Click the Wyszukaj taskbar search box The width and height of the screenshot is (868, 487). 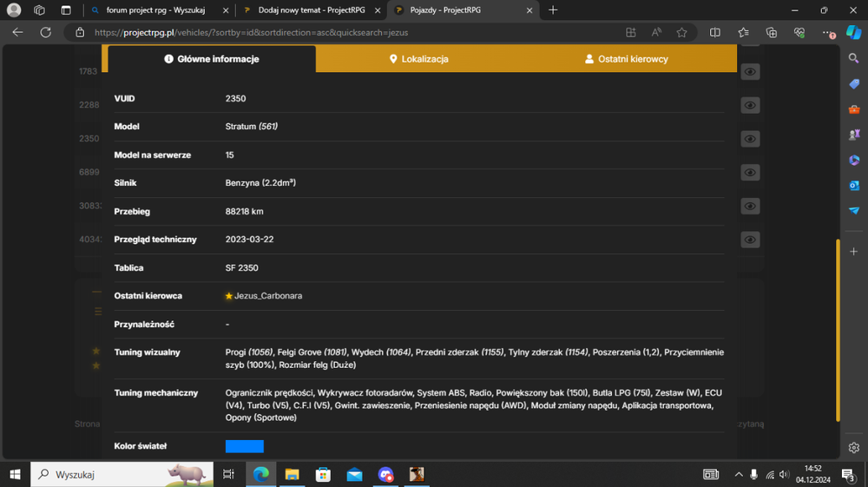[122, 474]
